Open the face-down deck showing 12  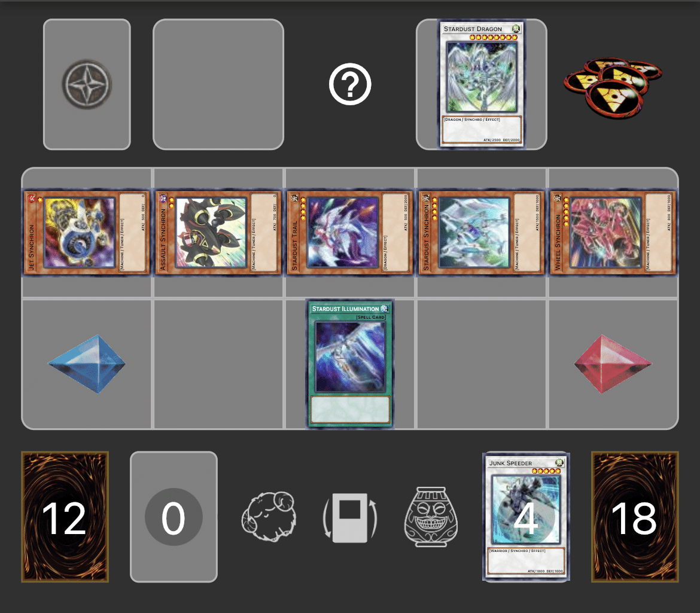pyautogui.click(x=65, y=517)
